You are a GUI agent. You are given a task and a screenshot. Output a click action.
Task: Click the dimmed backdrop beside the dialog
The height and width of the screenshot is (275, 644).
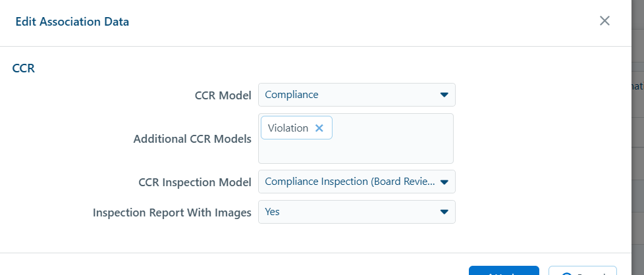click(x=637, y=164)
